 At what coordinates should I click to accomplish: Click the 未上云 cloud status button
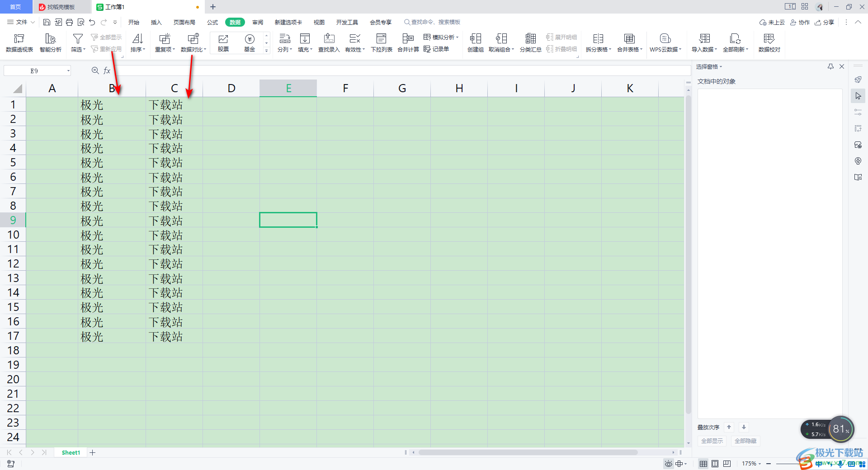pos(772,22)
